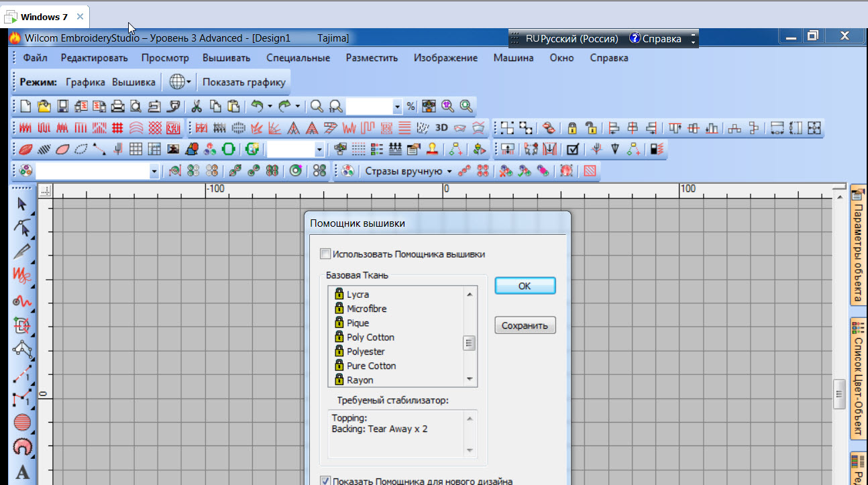This screenshot has height=485, width=868.
Task: Click the closed Lock icon
Action: pos(572,127)
